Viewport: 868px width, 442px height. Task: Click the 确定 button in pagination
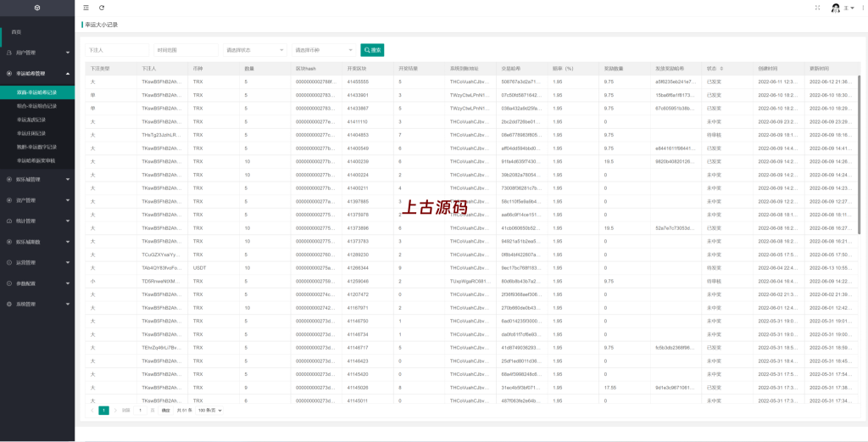coord(165,411)
